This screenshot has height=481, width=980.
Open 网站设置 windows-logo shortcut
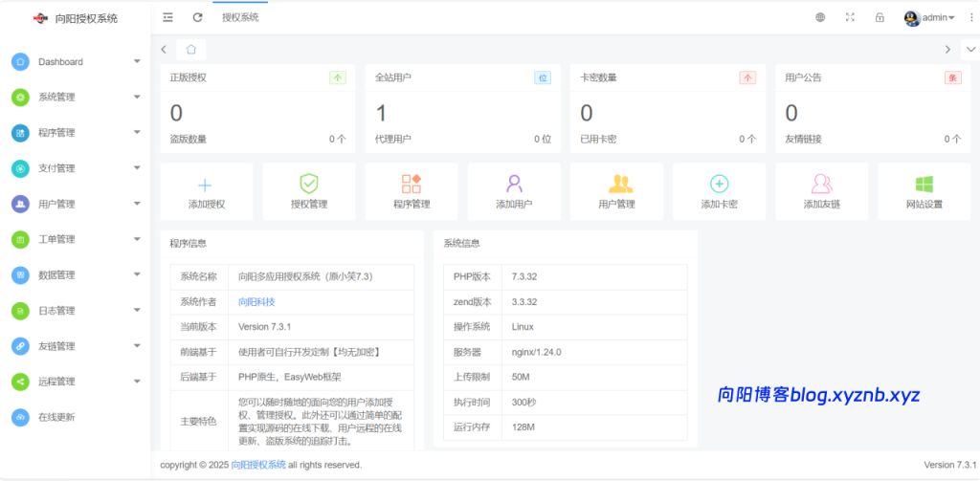coord(924,184)
